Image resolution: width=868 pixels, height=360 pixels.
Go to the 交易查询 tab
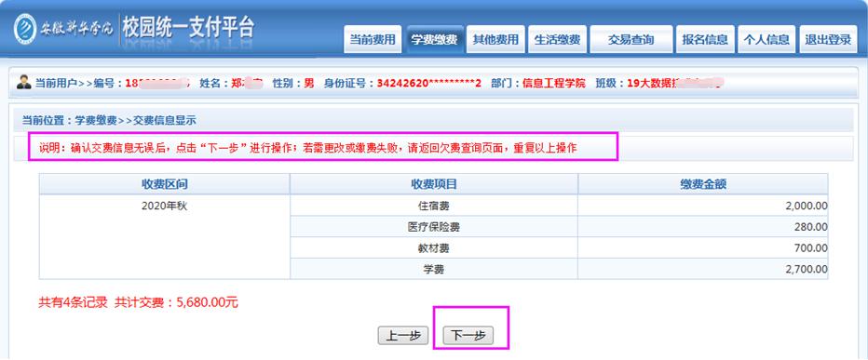(x=631, y=39)
